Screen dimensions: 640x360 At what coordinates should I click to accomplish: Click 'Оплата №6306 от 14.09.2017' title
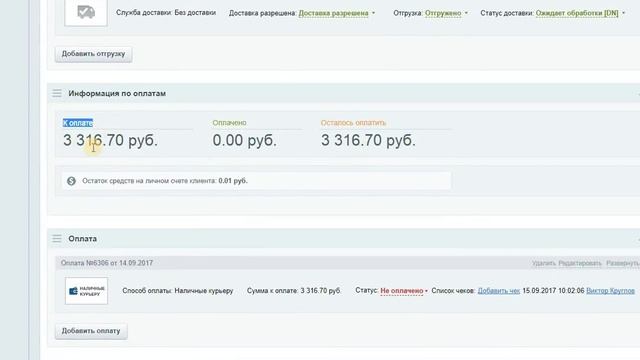point(107,263)
